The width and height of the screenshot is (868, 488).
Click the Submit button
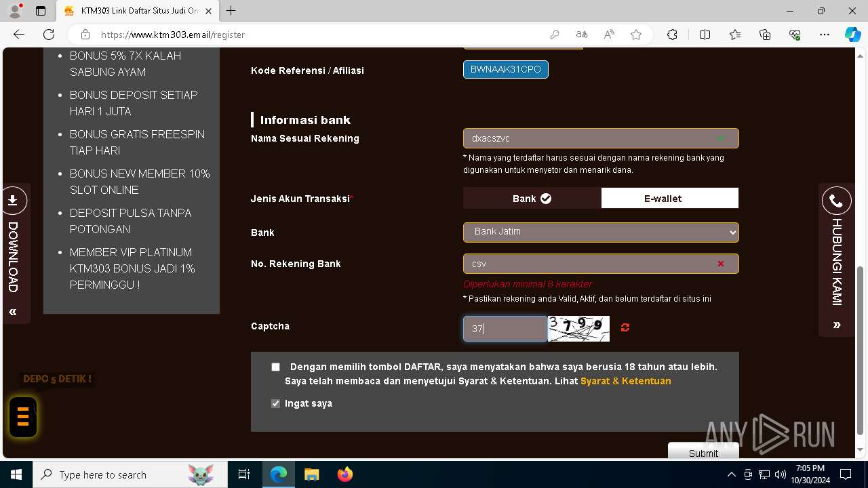(703, 451)
